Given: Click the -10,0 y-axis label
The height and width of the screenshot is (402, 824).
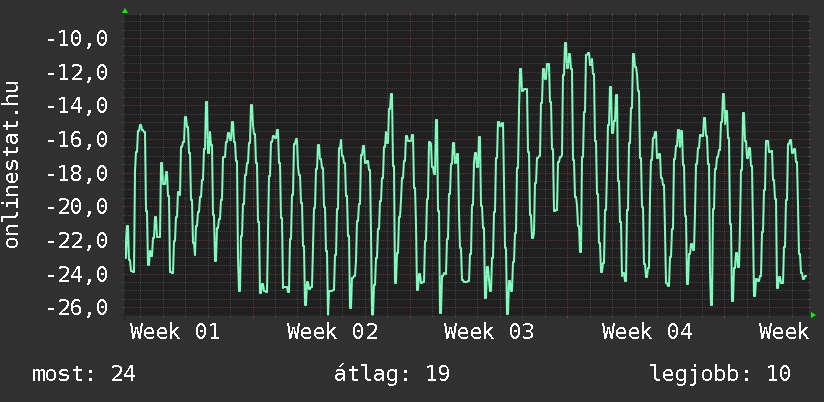Looking at the screenshot, I should (77, 40).
